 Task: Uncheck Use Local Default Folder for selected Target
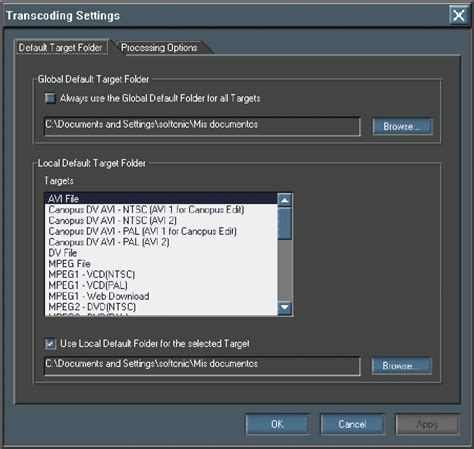tap(50, 344)
